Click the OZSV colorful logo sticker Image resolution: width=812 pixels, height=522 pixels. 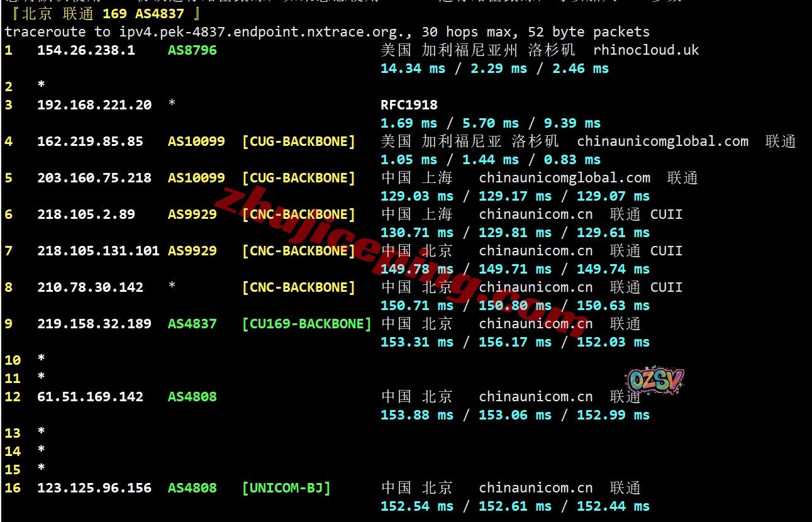tap(654, 380)
